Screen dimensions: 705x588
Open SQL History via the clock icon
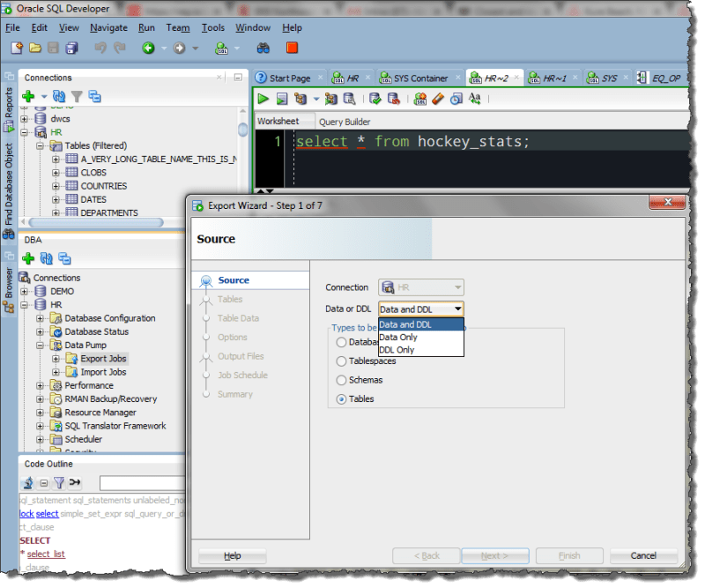coord(456,99)
